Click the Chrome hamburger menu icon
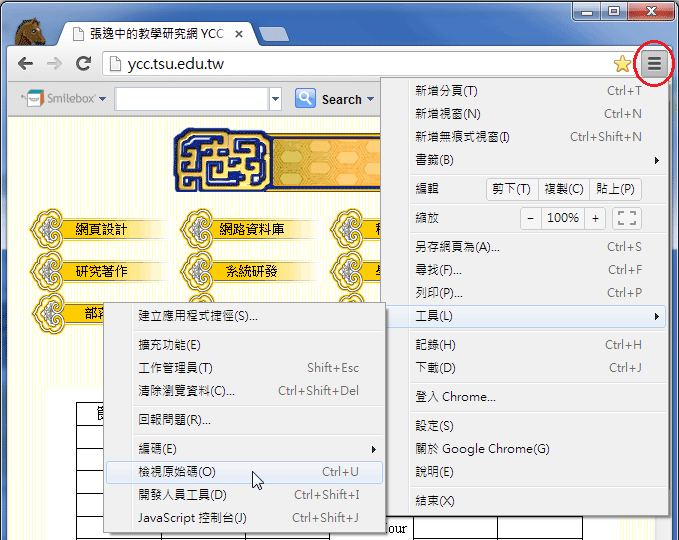 click(x=653, y=64)
